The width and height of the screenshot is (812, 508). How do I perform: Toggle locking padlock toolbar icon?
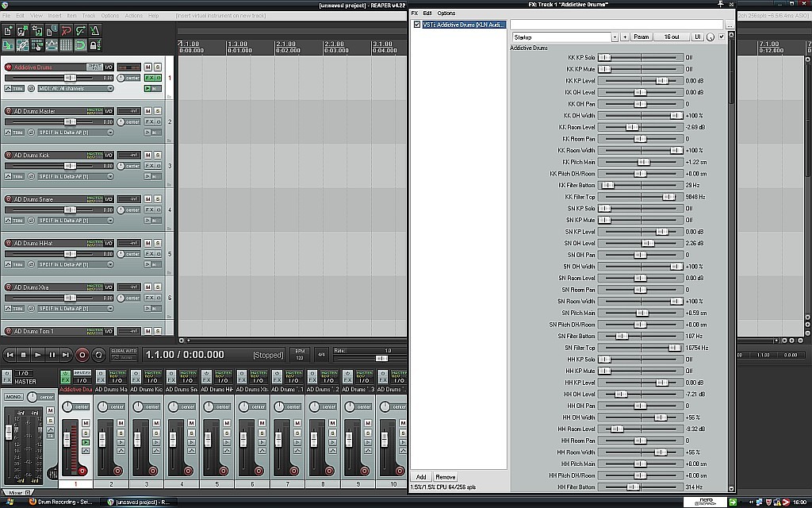pyautogui.click(x=94, y=45)
